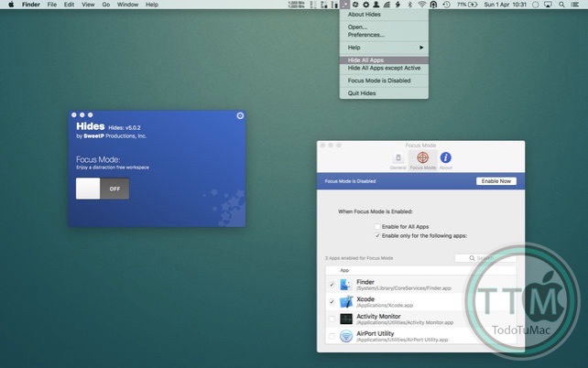Open the Time Machine menu bar icon

[446, 5]
